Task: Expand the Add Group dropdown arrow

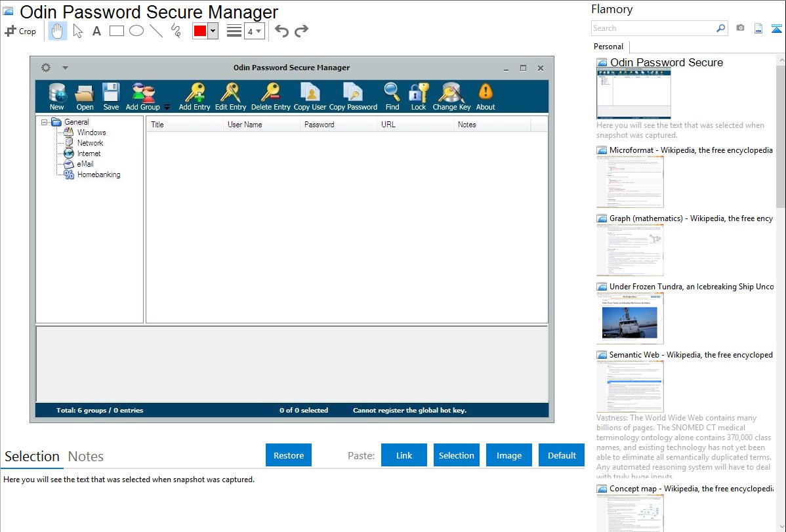Action: 167,107
